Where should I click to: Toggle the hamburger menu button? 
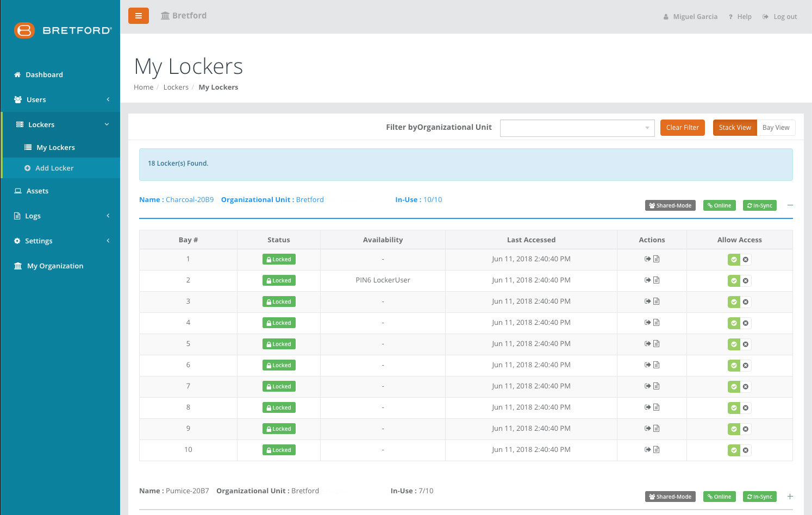139,16
